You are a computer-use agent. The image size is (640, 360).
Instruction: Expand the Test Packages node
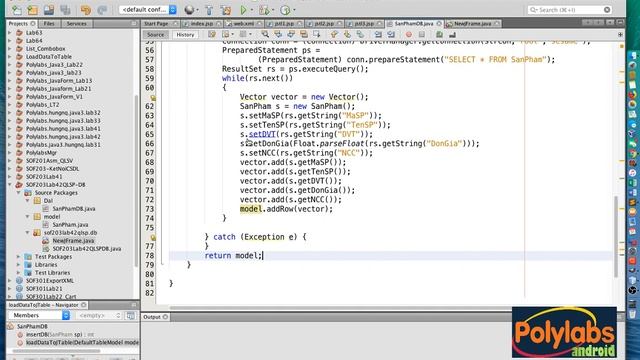[19, 257]
